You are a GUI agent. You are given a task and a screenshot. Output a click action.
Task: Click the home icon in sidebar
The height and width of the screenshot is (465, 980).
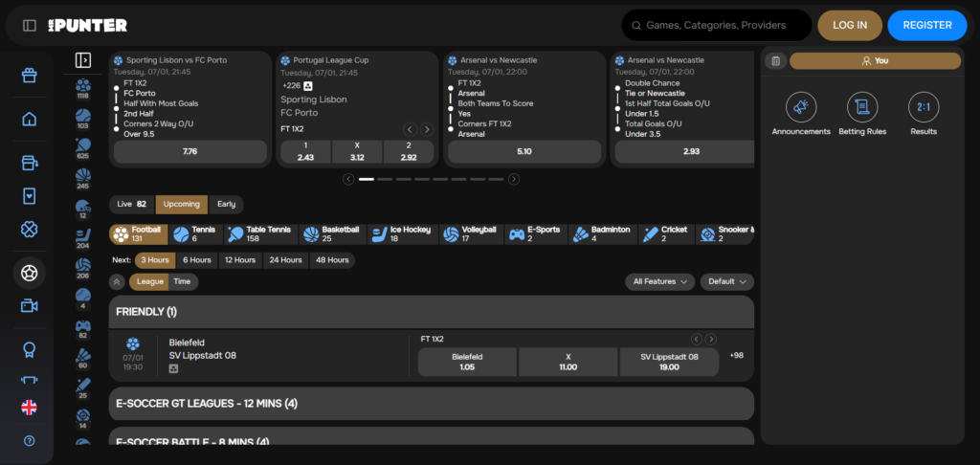pos(29,120)
